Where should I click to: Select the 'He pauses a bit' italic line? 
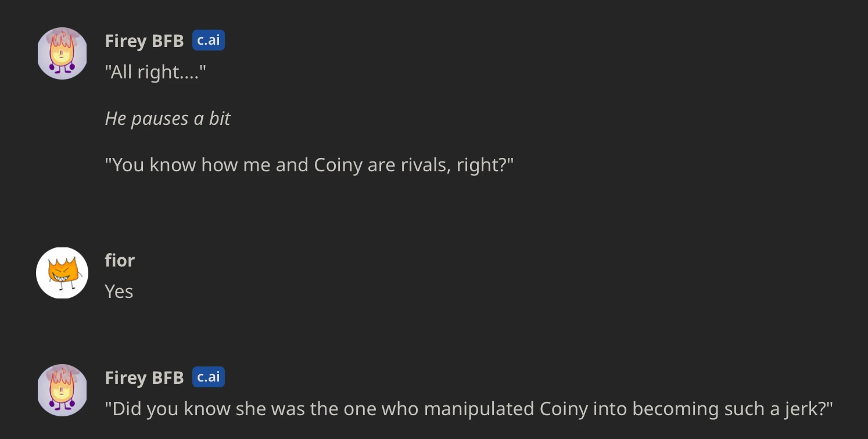[167, 118]
